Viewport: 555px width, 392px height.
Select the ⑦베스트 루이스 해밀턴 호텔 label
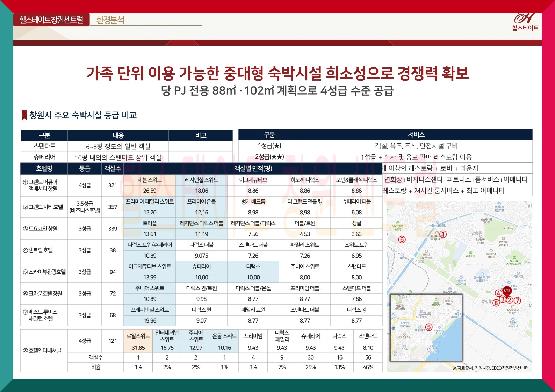40,315
